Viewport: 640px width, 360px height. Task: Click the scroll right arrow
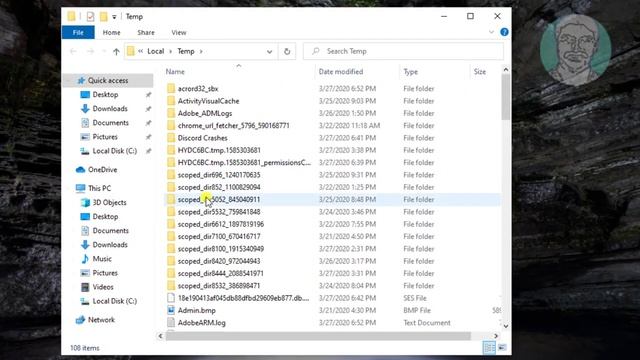click(x=496, y=336)
